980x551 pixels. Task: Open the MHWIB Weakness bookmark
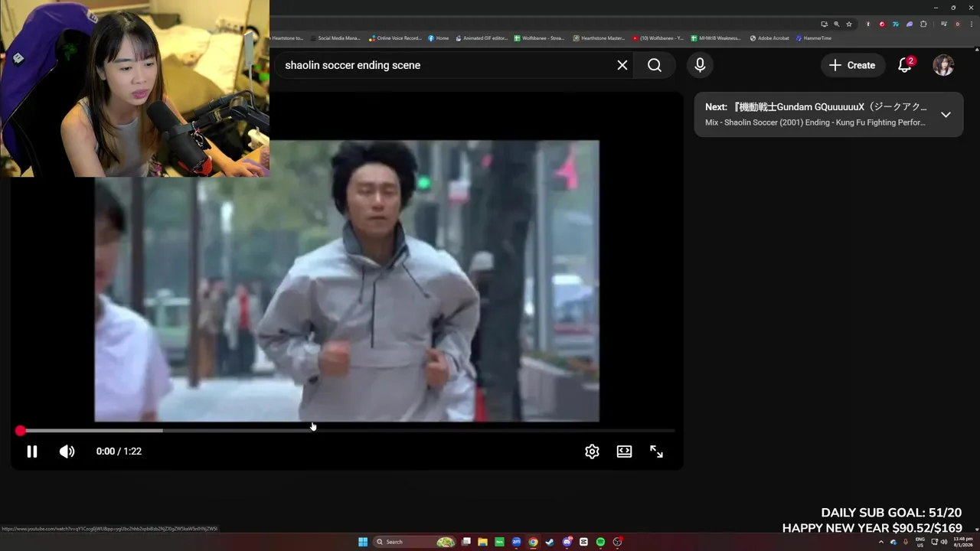click(x=716, y=38)
